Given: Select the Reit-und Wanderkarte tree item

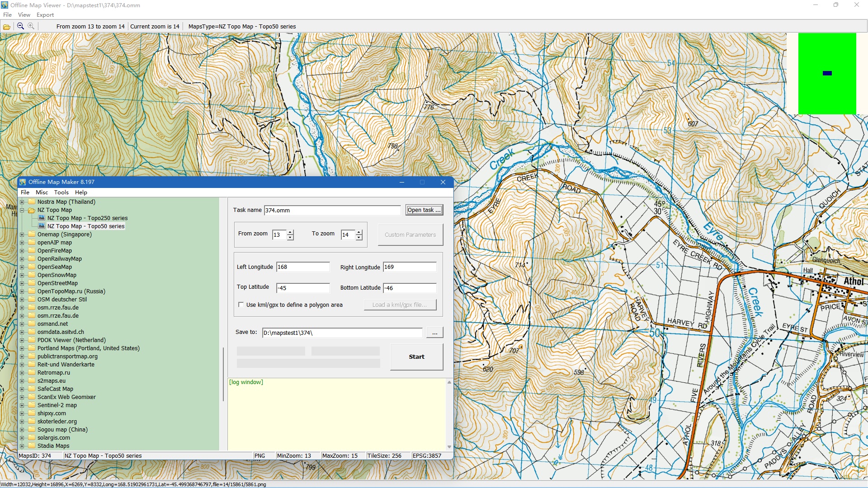Looking at the screenshot, I should point(66,364).
